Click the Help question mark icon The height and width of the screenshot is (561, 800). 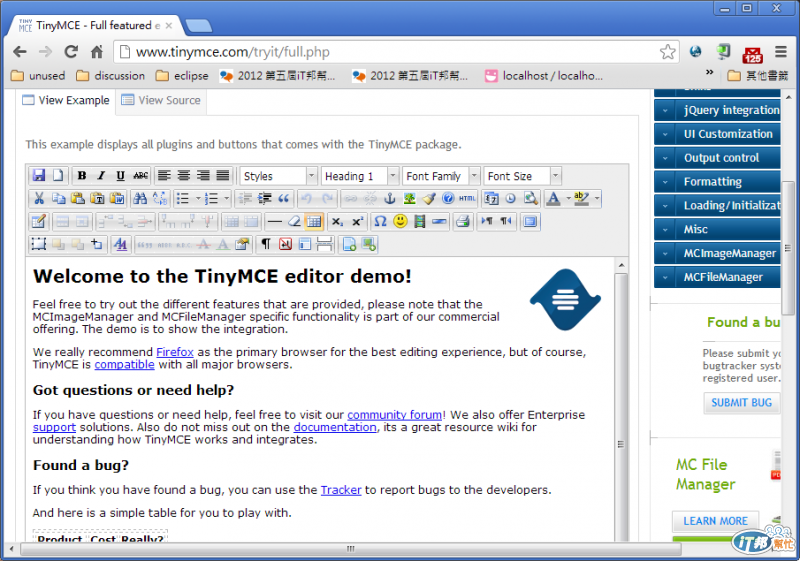click(448, 198)
